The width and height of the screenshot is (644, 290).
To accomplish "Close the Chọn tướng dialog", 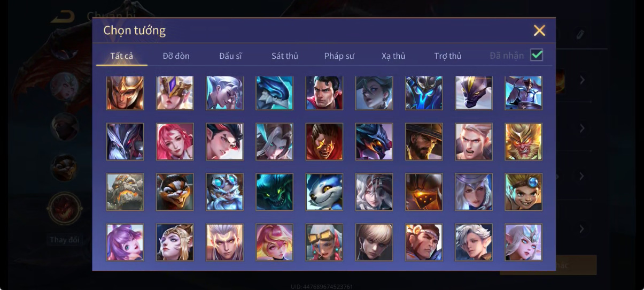I will 539,30.
